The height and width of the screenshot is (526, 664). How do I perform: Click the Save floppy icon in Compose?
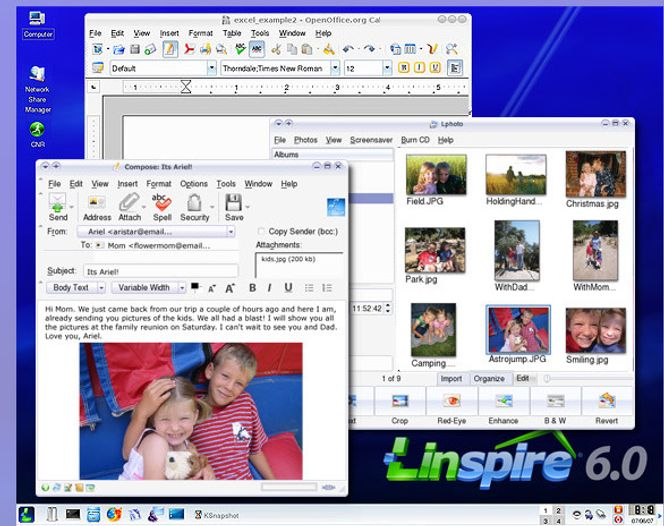click(233, 202)
